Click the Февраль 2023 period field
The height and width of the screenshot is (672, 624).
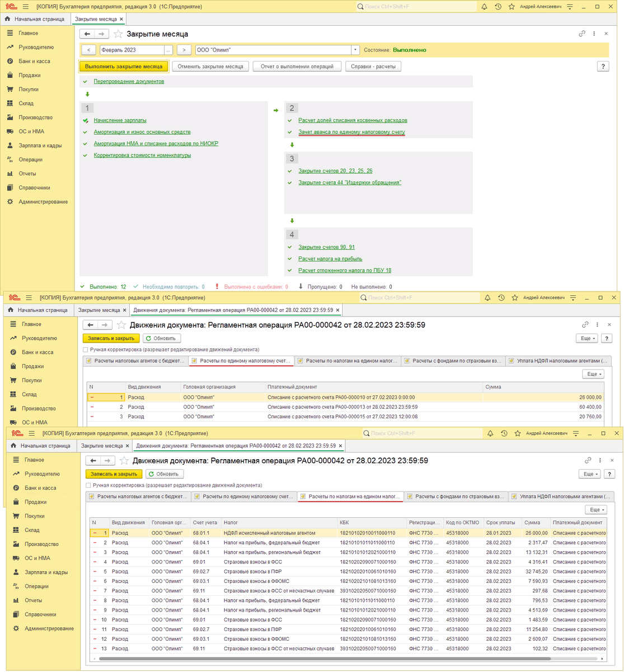(132, 50)
